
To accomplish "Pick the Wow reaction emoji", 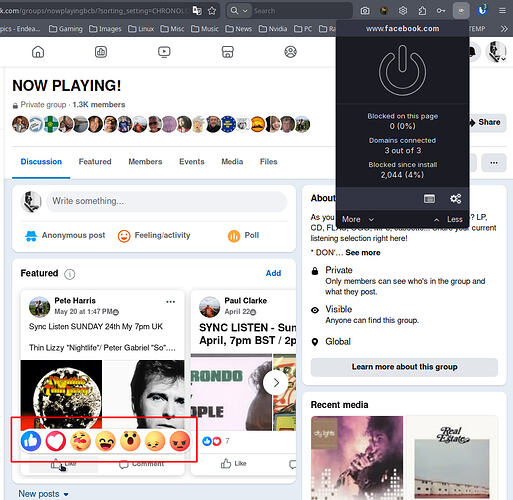I will tap(130, 441).
